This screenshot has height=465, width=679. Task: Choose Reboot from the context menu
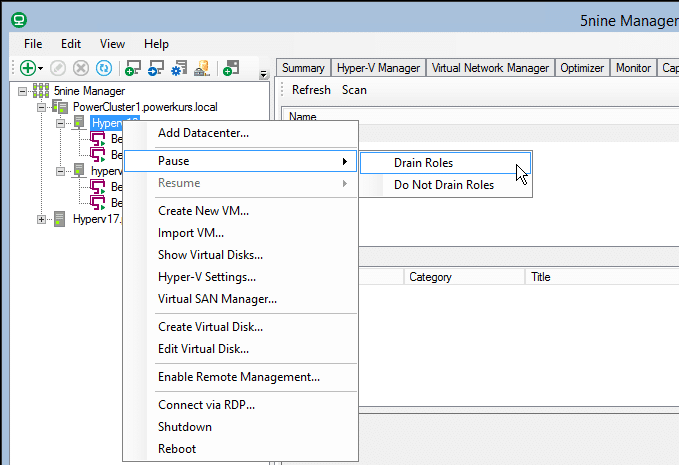pos(240,449)
